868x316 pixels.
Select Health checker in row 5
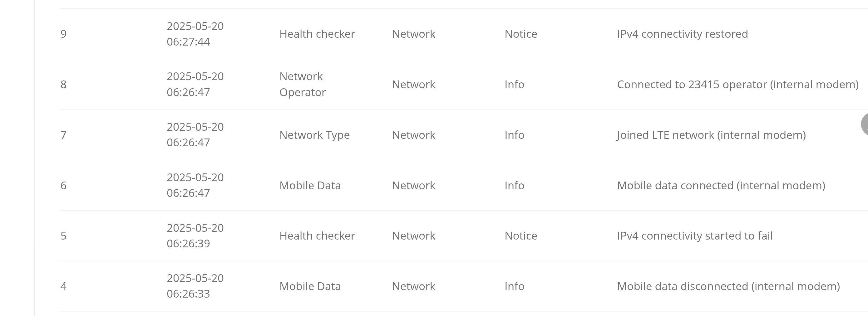[x=317, y=236]
